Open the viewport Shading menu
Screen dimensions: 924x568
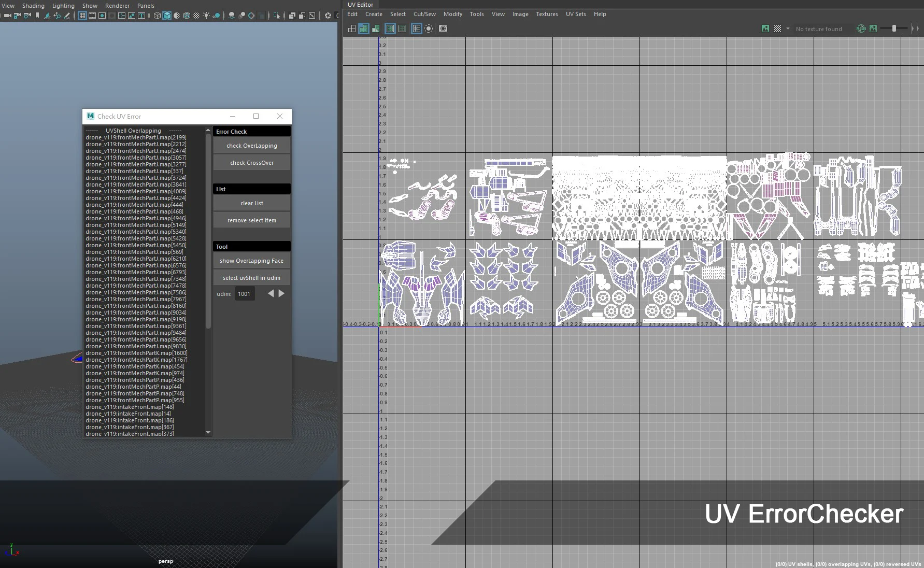coord(33,6)
